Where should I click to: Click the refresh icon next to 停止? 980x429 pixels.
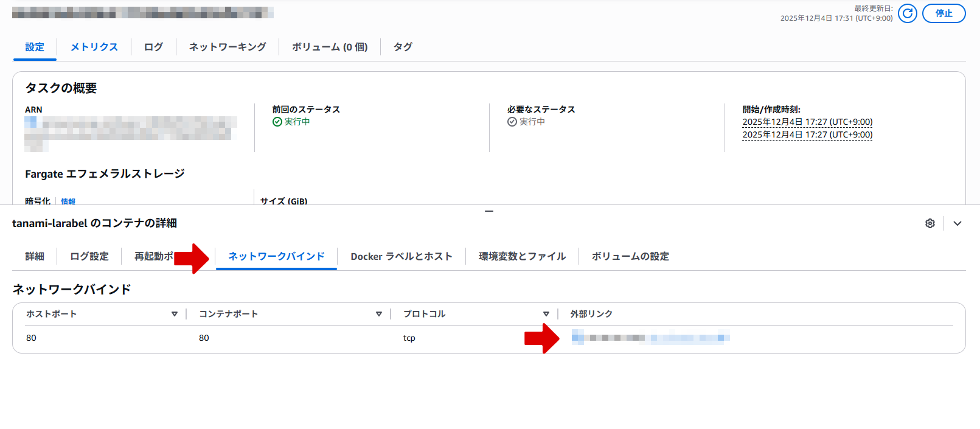907,13
